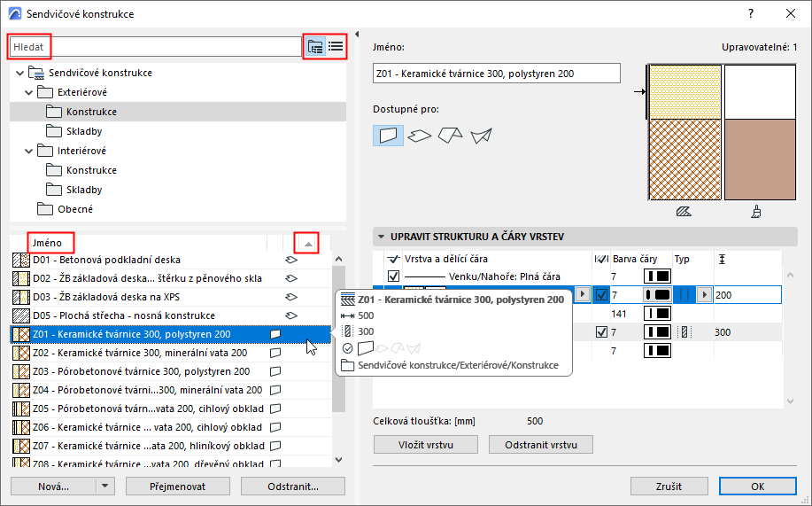Click Odstranit vrstvu button
812x506 pixels.
pos(541,445)
